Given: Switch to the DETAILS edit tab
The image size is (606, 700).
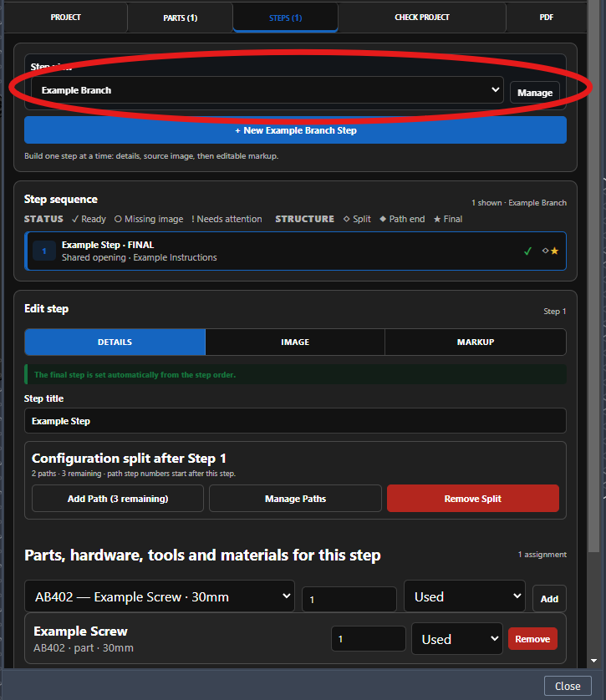Looking at the screenshot, I should click(115, 342).
